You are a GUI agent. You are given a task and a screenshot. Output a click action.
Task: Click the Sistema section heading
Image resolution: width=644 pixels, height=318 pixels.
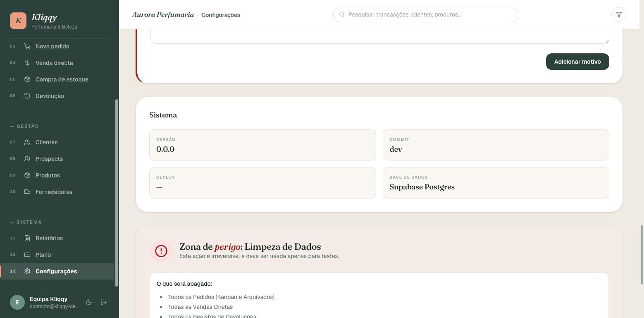163,115
